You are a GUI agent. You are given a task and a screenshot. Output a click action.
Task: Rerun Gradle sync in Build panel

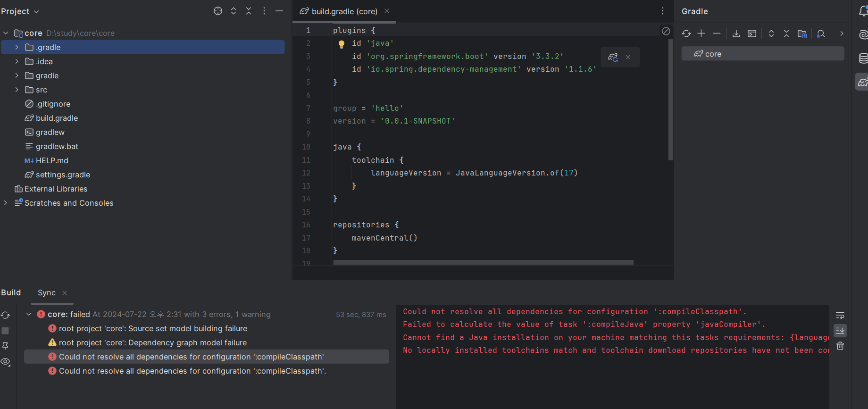click(6, 315)
